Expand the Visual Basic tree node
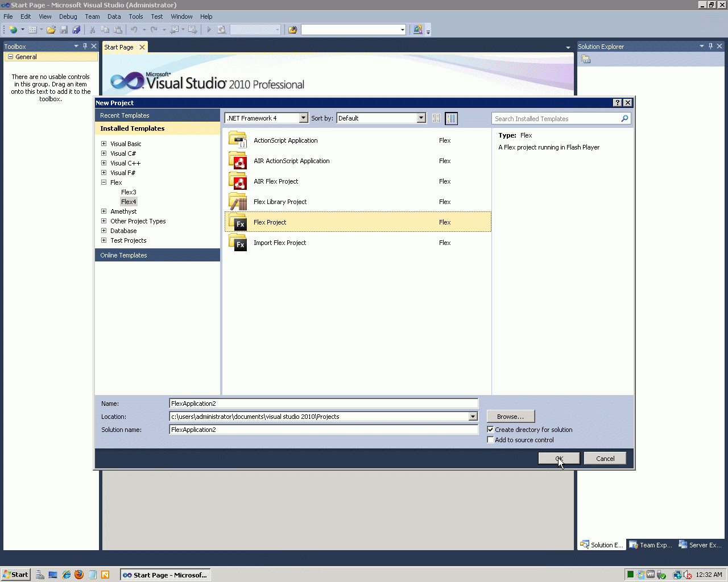 click(x=104, y=144)
